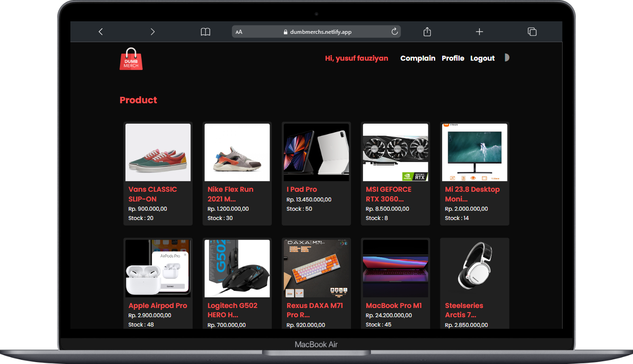Open the Vans CLASSIC SLIP-ON product title
This screenshot has height=364, width=633.
coord(152,194)
